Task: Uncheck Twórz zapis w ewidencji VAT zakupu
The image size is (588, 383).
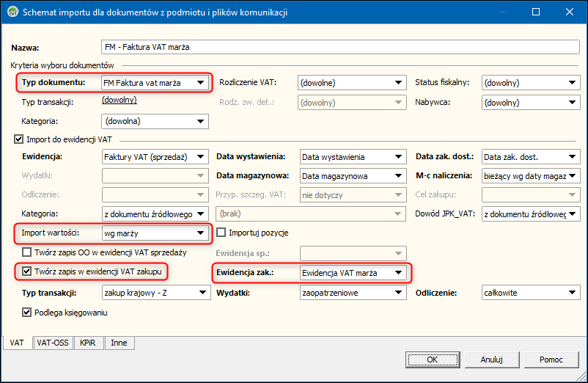Action: coord(27,271)
